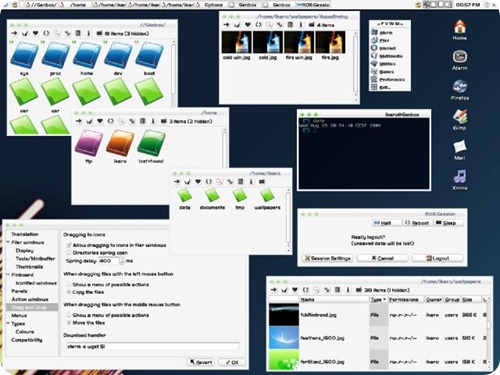The image size is (500, 375).
Task: Click magnifier icon in AquaFireing window toolbar
Action: (x=269, y=25)
